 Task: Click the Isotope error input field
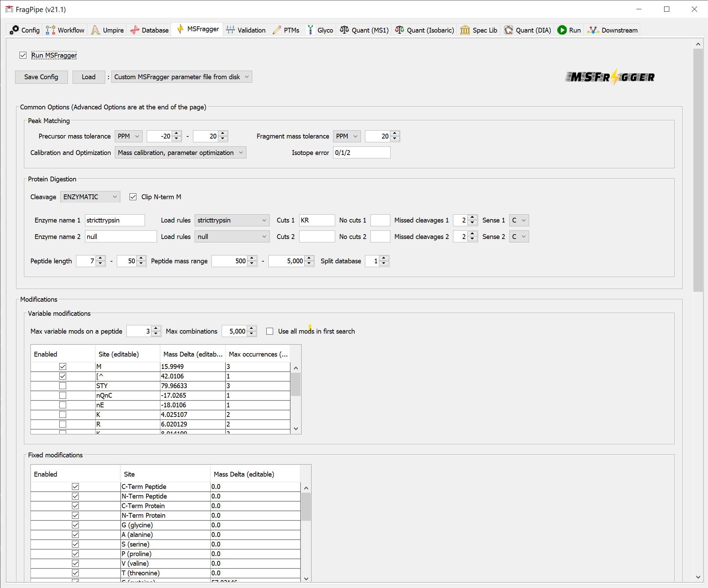click(x=362, y=153)
